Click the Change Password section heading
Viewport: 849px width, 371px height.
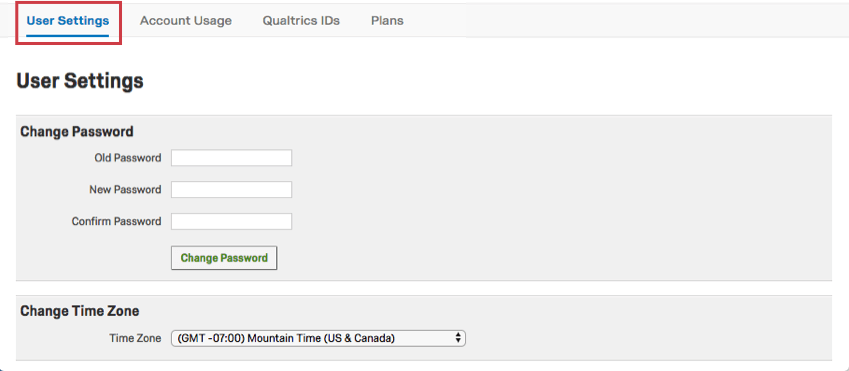point(77,132)
